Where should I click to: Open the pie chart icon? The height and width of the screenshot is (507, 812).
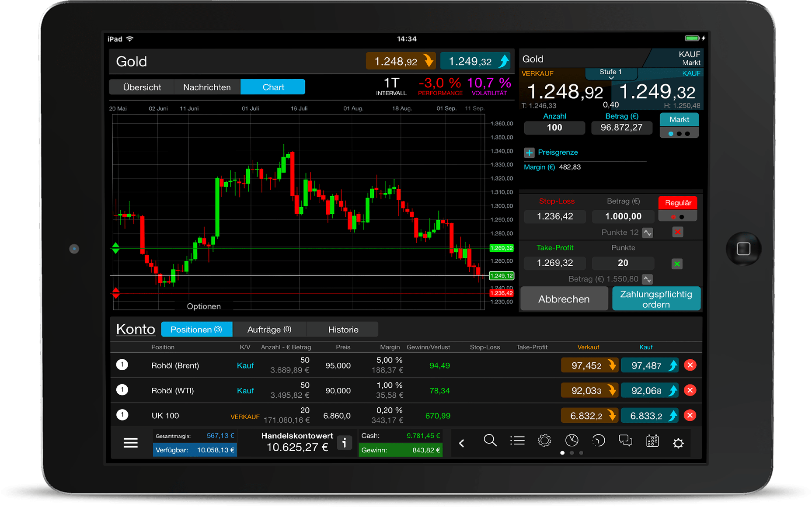point(572,441)
